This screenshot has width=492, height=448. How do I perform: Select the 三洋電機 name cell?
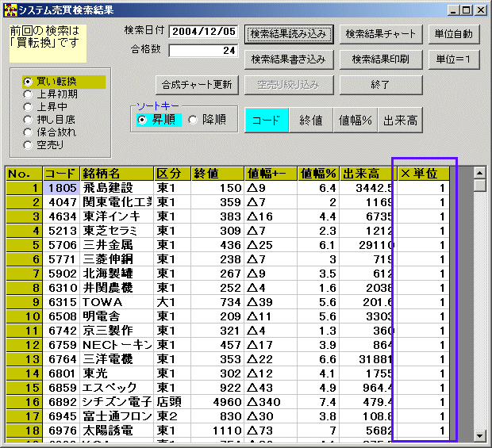[117, 359]
